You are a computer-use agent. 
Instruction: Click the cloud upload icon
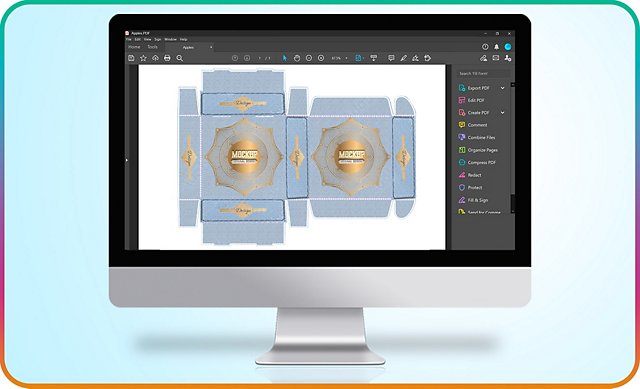point(155,58)
